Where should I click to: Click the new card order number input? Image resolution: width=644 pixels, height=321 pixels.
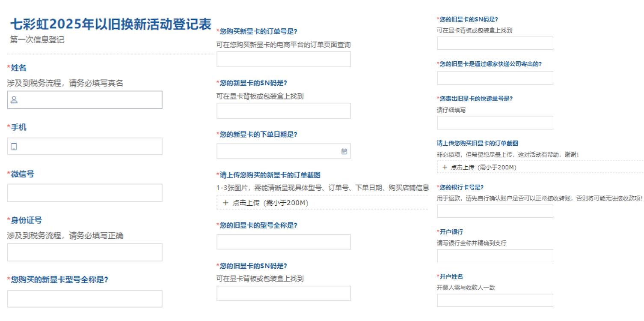(283, 60)
